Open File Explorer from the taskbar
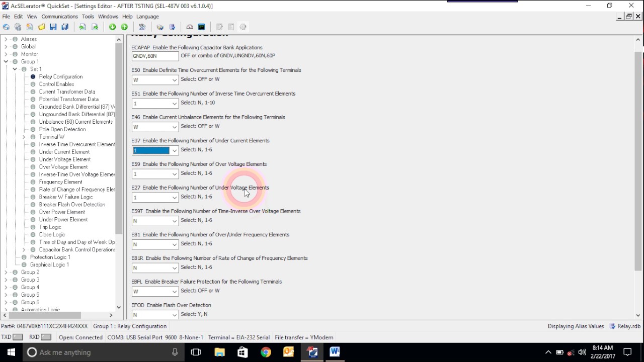This screenshot has width=644, height=362. (219, 352)
